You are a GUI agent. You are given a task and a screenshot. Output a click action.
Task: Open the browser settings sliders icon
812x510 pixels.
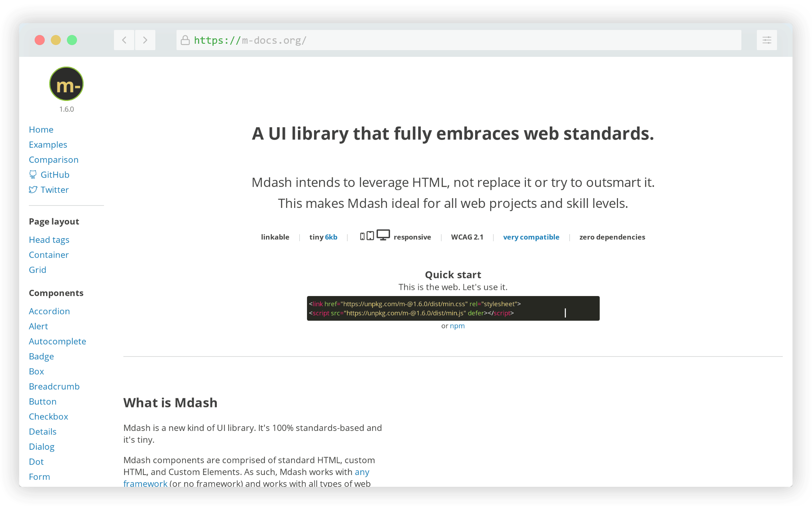[767, 40]
